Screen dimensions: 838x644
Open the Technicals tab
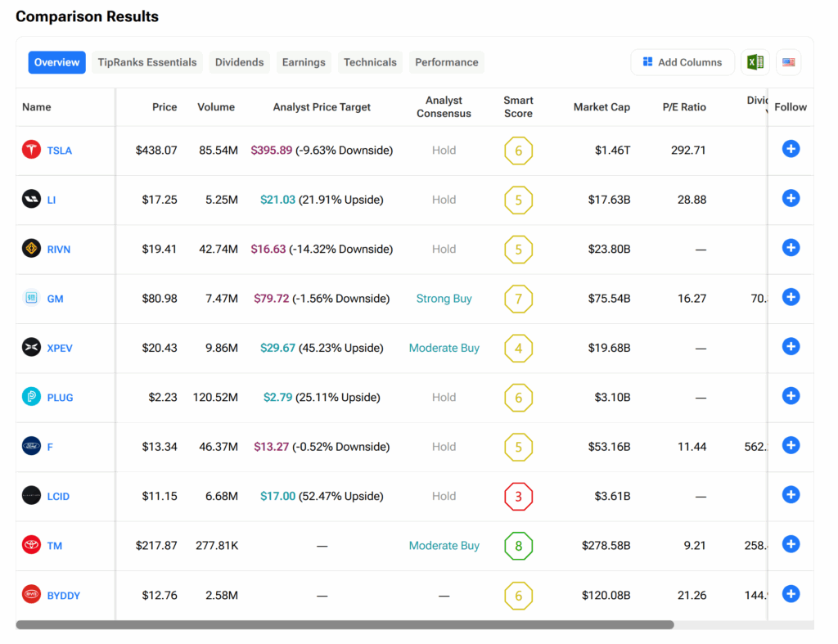tap(370, 62)
